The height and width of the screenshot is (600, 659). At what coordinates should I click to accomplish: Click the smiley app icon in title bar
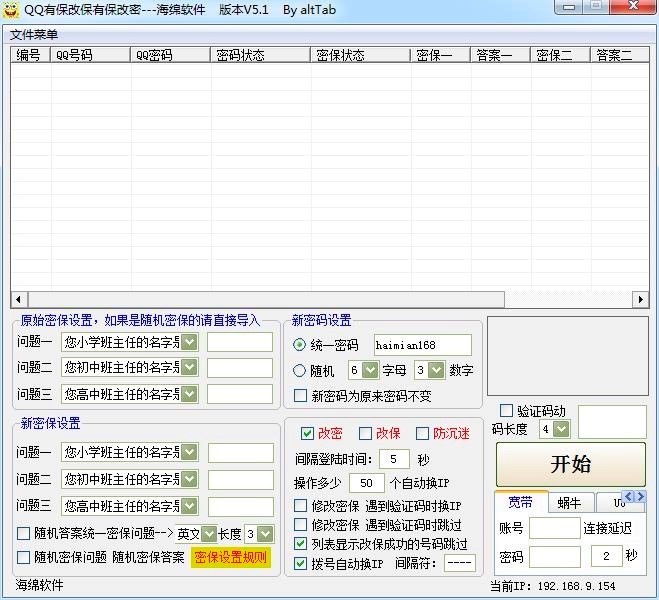12,9
